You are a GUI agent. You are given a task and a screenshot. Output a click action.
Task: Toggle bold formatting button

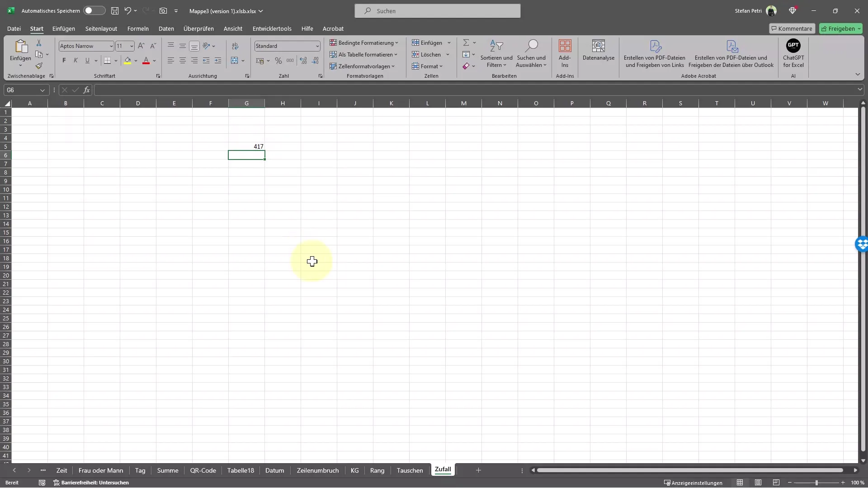(64, 60)
